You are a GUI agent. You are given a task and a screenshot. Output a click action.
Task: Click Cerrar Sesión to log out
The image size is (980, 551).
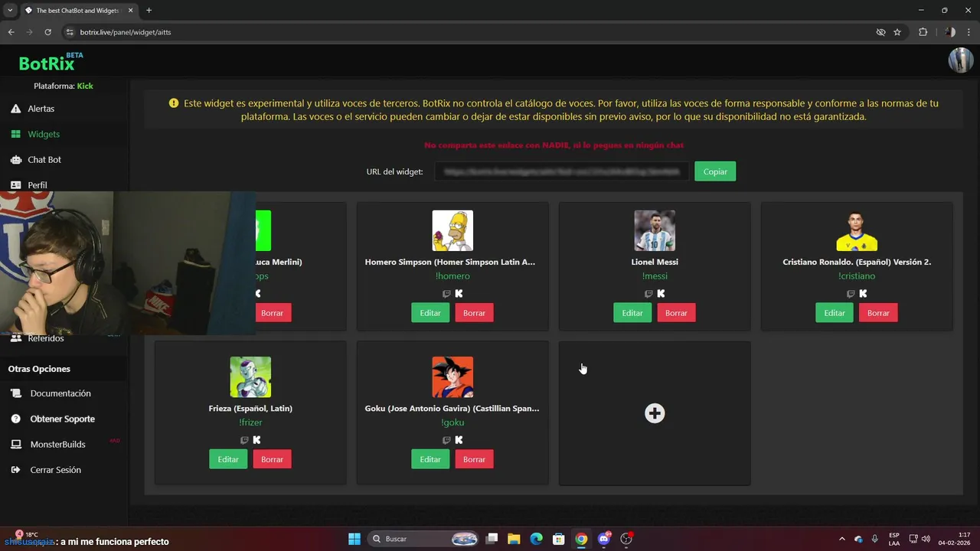tap(55, 470)
